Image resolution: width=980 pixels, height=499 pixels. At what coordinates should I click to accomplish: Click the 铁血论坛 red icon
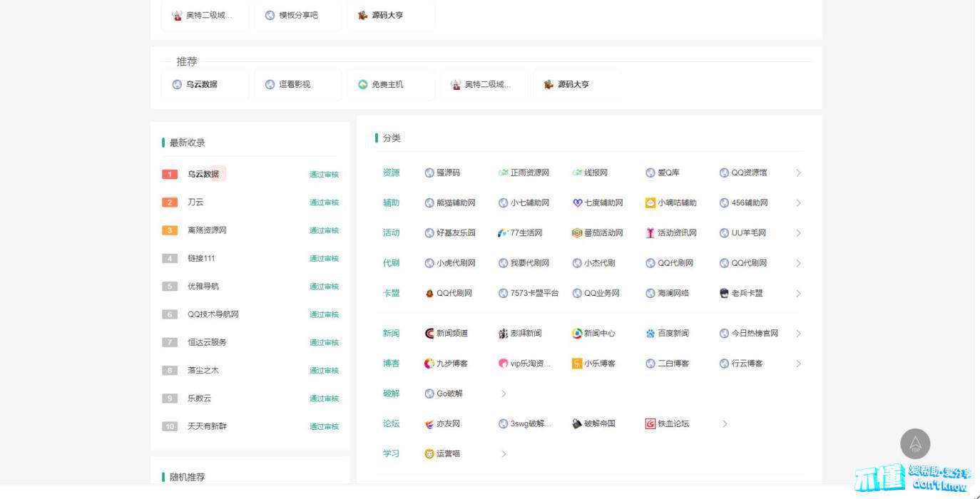coord(650,424)
